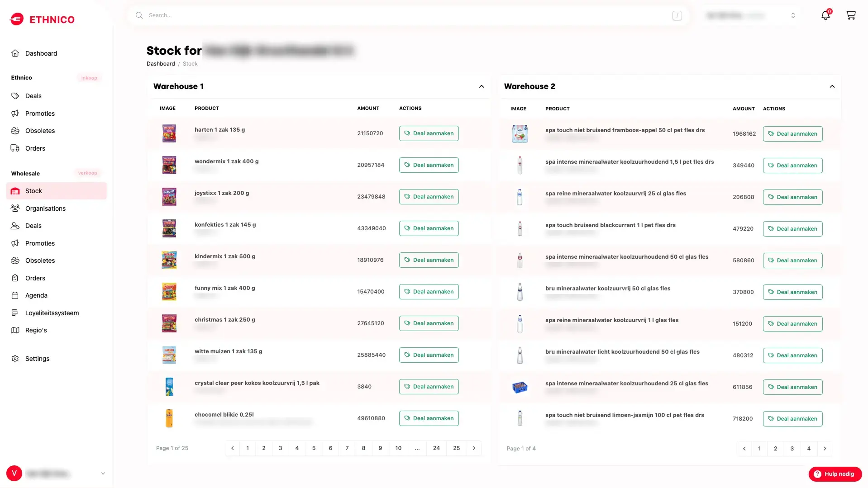Go to previous page in Warehouse 2
The image size is (868, 488).
[x=744, y=449]
